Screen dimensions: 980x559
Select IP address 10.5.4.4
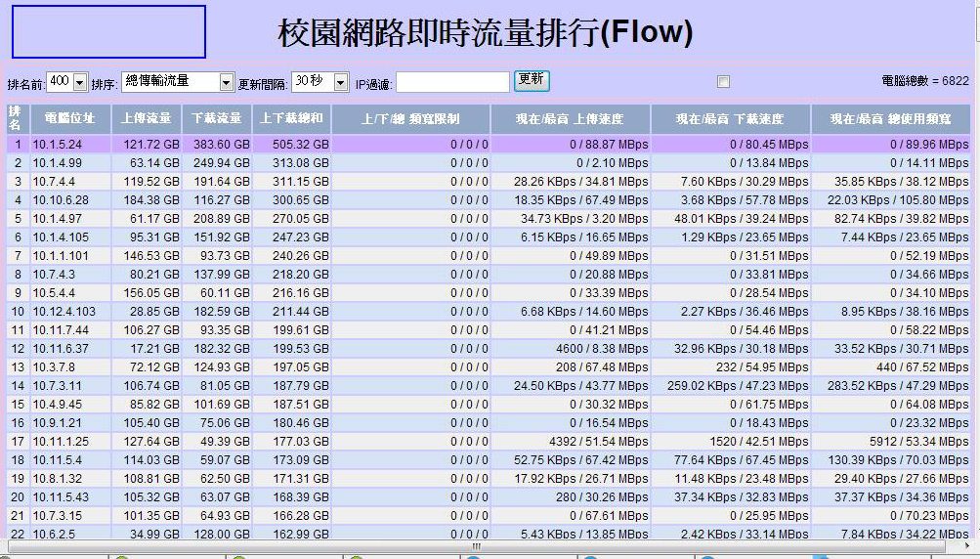[54, 293]
